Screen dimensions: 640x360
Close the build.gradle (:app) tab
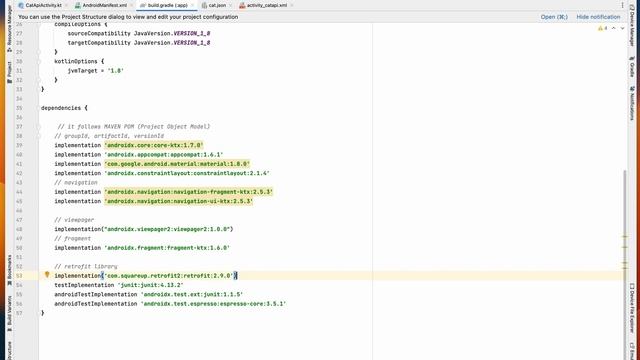pos(193,5)
